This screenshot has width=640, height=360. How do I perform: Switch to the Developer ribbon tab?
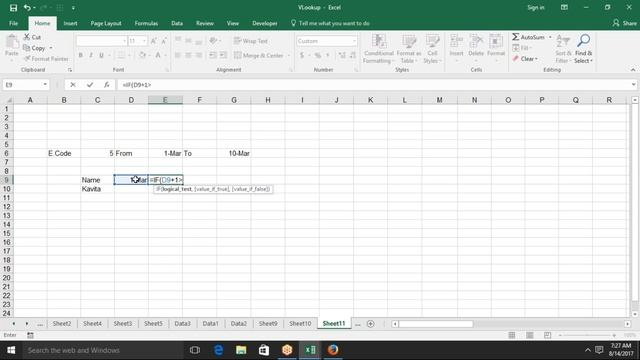tap(264, 23)
